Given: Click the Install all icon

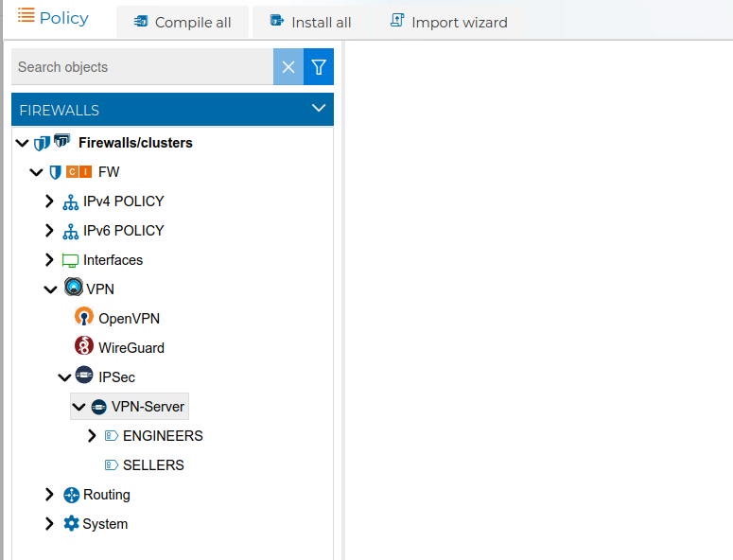Looking at the screenshot, I should pyautogui.click(x=277, y=20).
